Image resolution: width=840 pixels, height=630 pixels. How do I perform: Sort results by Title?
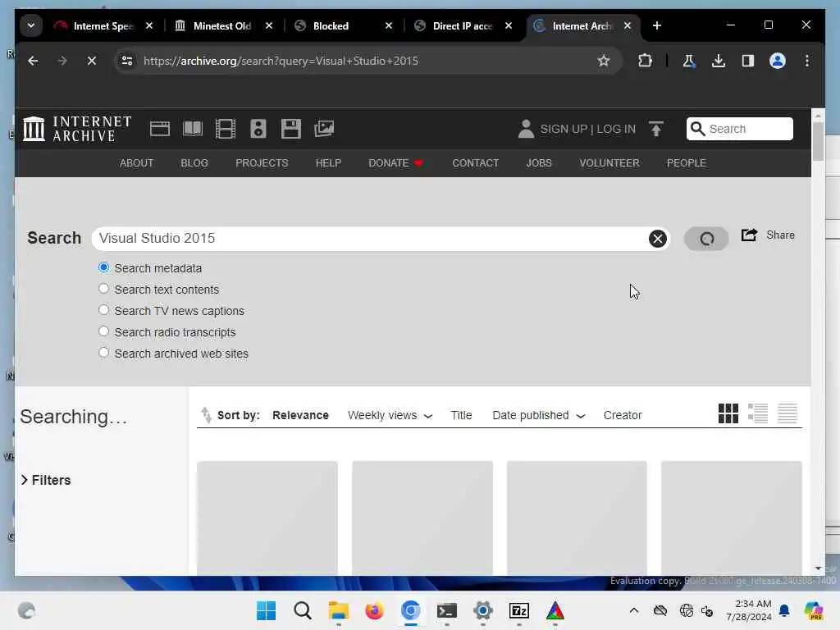pyautogui.click(x=461, y=415)
